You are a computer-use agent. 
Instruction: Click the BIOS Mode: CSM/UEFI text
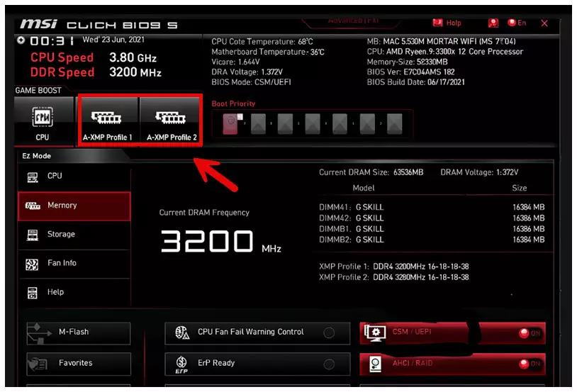(x=251, y=82)
